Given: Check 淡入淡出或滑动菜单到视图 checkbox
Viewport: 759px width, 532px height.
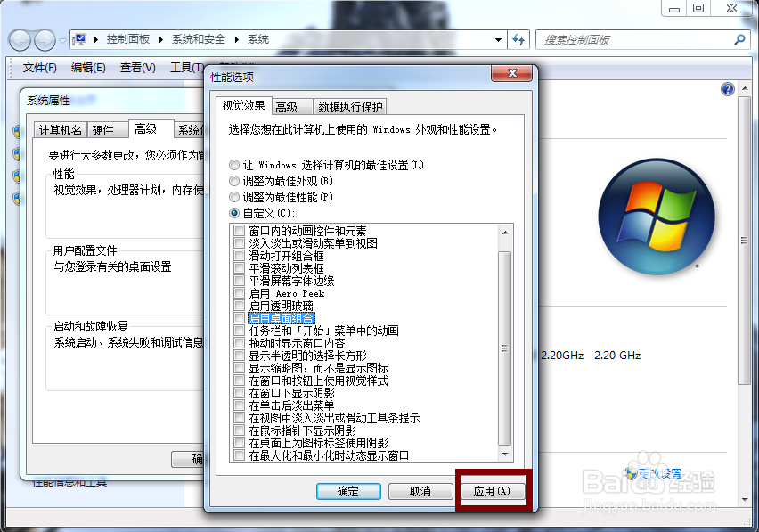Looking at the screenshot, I should [239, 243].
